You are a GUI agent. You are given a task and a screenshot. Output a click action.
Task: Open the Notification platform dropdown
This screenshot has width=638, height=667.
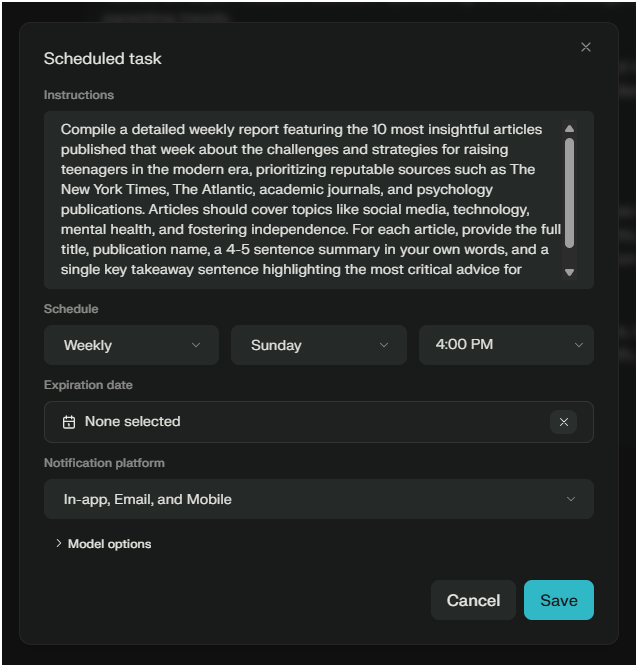point(318,499)
